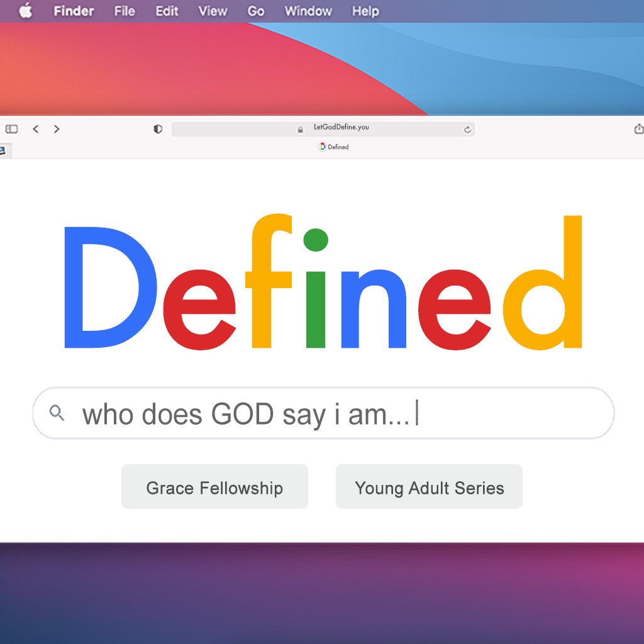The image size is (644, 644).
Task: Click the privacy shield icon
Action: pyautogui.click(x=158, y=129)
